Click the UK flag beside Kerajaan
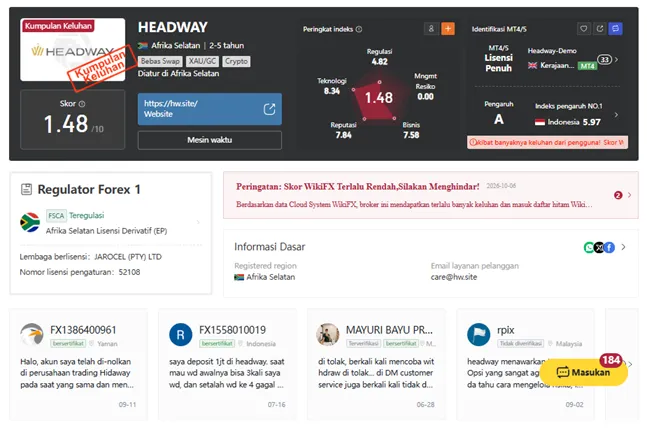 coord(532,66)
